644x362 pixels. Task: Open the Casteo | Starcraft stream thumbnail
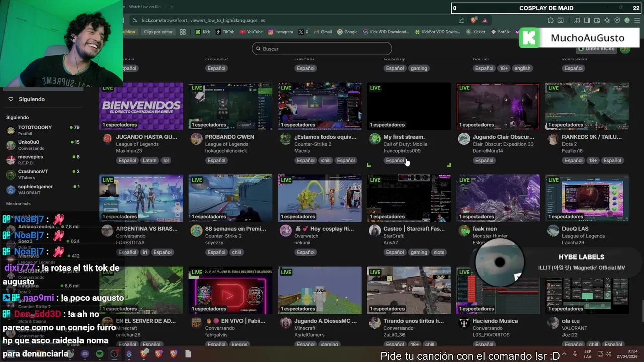[x=409, y=198]
